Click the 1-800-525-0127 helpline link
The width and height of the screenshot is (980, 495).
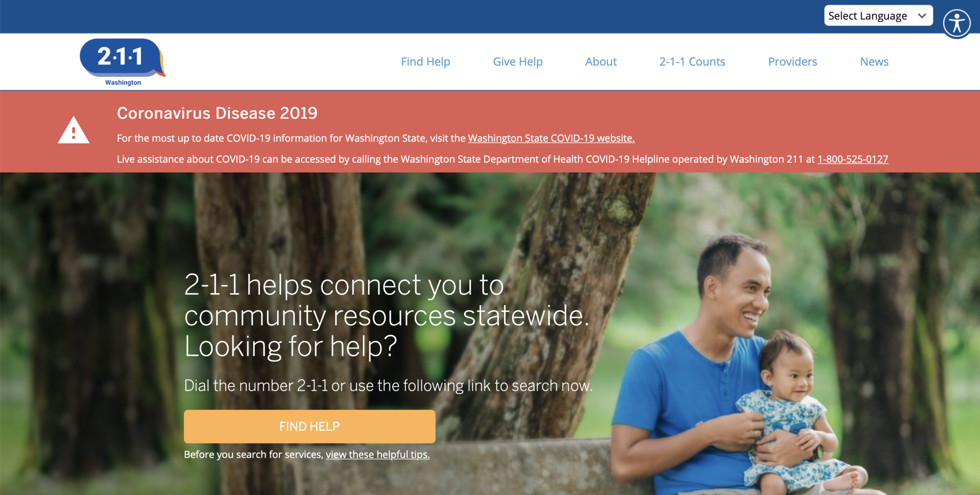(853, 159)
